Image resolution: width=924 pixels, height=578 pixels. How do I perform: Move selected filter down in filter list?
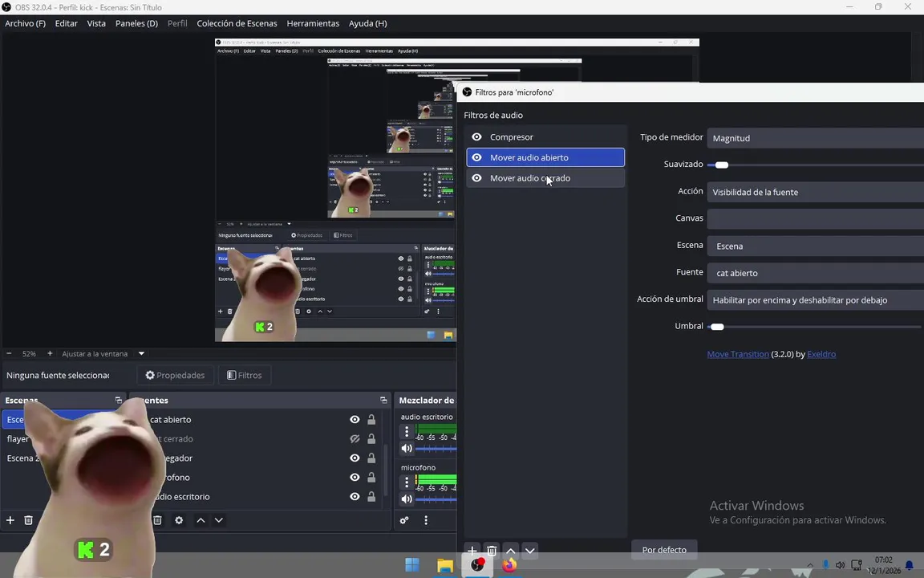tap(529, 551)
